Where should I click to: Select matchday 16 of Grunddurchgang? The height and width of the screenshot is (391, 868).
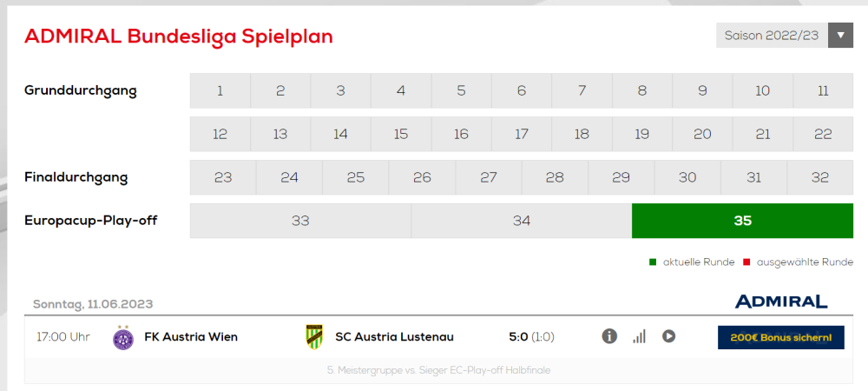(461, 134)
